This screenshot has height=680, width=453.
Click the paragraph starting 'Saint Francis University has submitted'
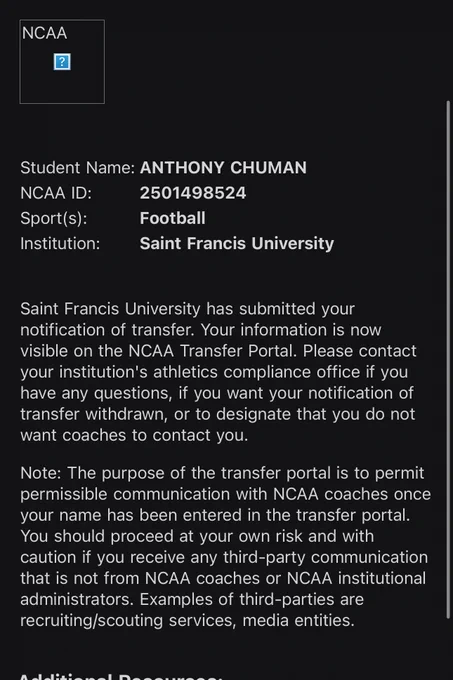(218, 372)
